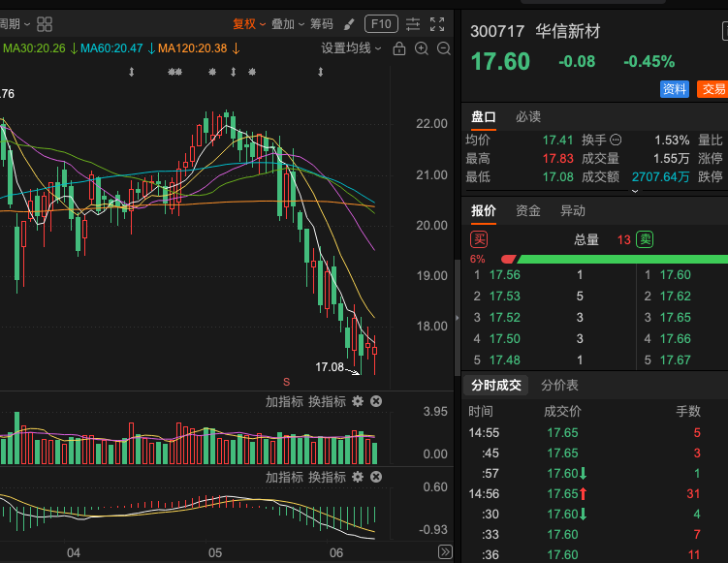
Task: Select bid level 5 price 17.48
Action: pyautogui.click(x=505, y=360)
